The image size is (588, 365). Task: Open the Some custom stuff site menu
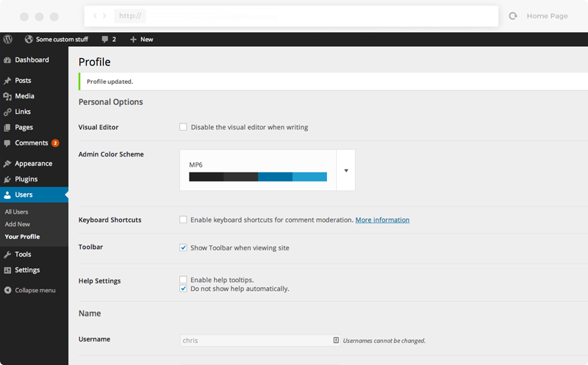[x=57, y=39]
